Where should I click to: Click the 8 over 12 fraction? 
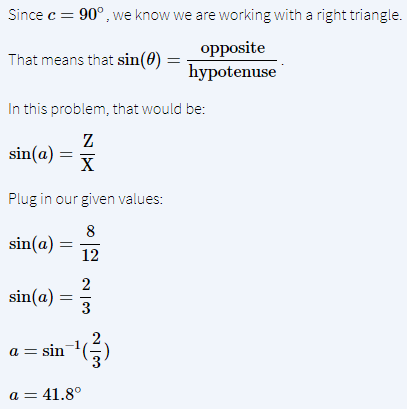[90, 244]
